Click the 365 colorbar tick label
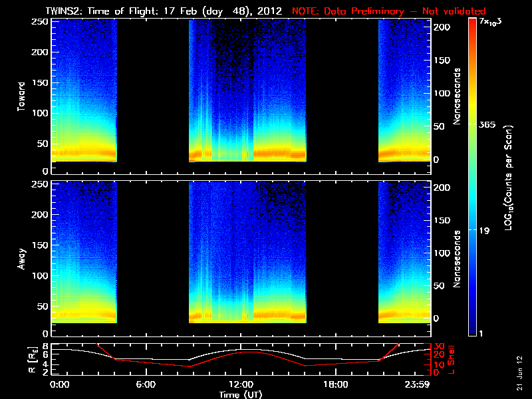532x399 pixels. coord(487,124)
